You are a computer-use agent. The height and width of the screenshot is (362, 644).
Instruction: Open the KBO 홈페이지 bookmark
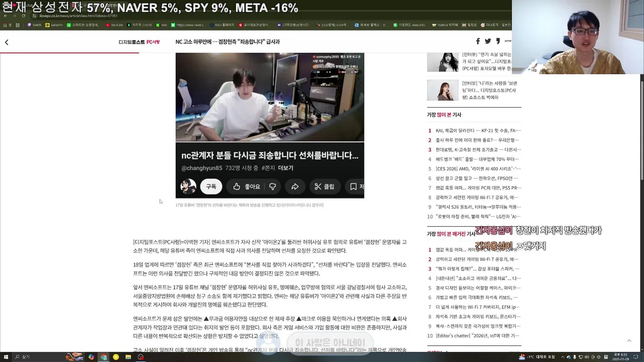pyautogui.click(x=222, y=25)
